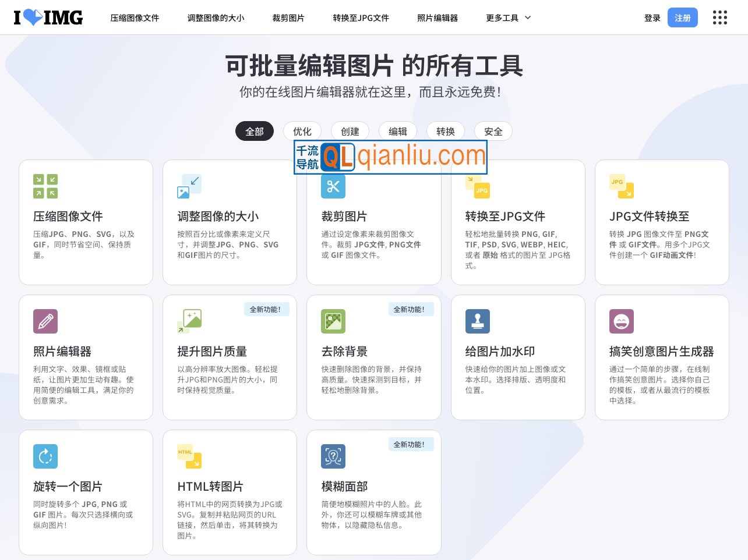Select the 旋转一个图片 rotate icon

point(45,456)
